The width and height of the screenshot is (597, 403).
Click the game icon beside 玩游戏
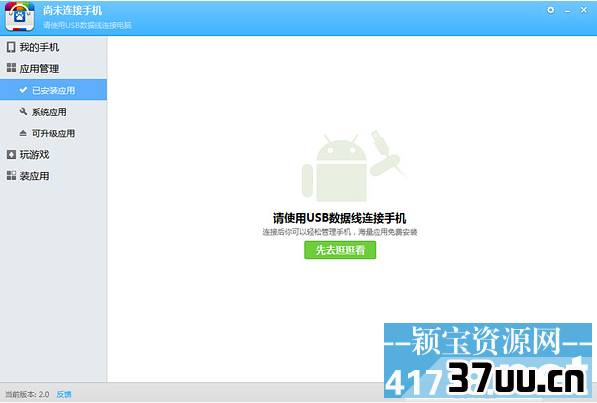click(11, 154)
